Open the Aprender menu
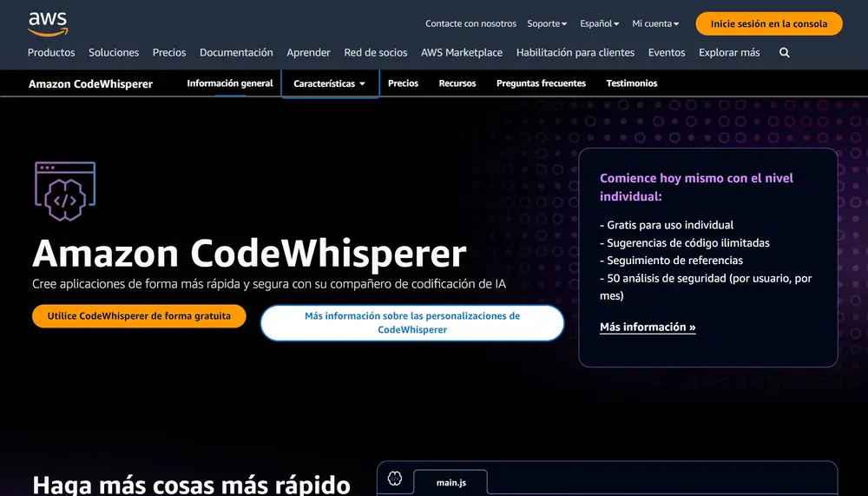868x496 pixels. coord(308,53)
